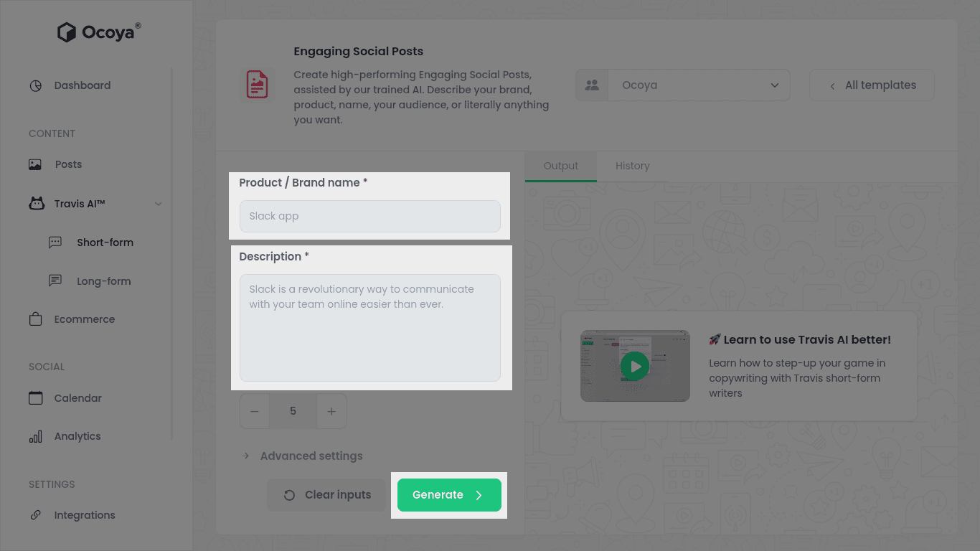Click the Calendar icon in sidebar
980x551 pixels.
point(35,397)
